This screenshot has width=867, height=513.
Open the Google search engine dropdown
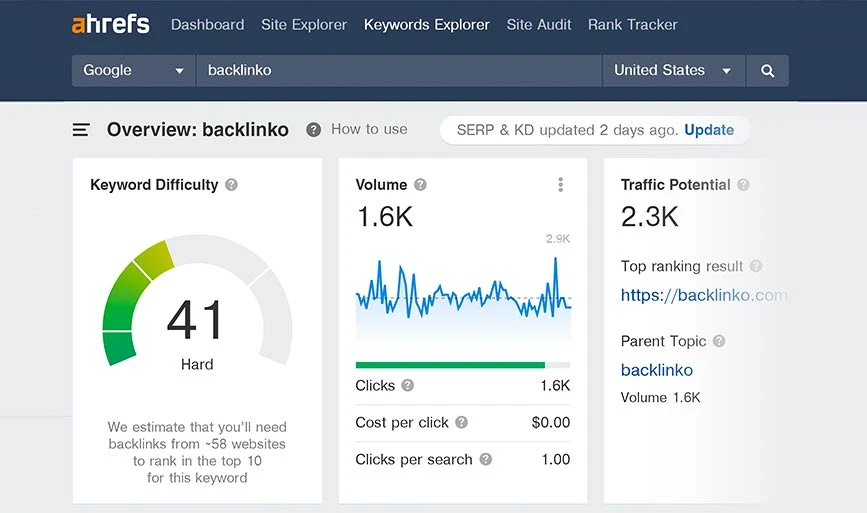pyautogui.click(x=133, y=70)
